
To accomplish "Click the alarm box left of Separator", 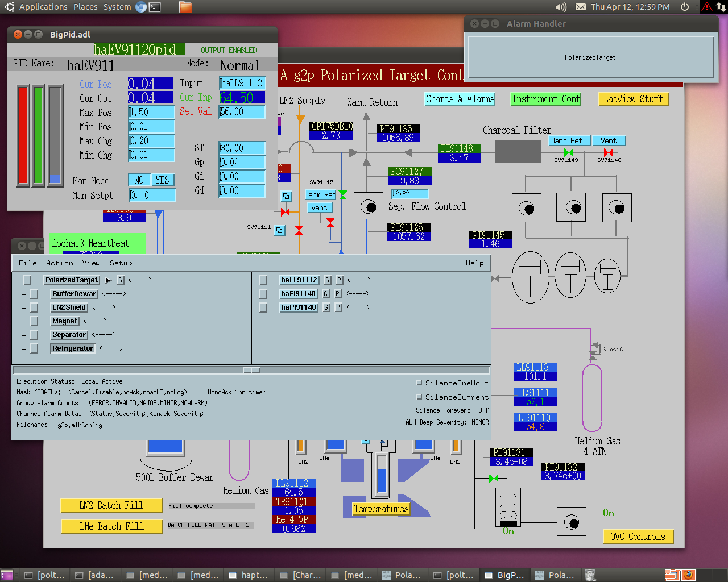I will [34, 335].
